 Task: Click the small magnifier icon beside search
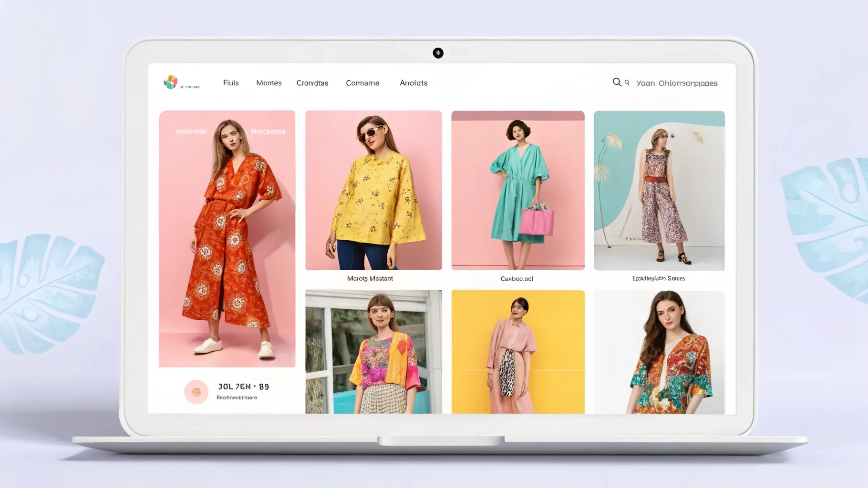(627, 82)
